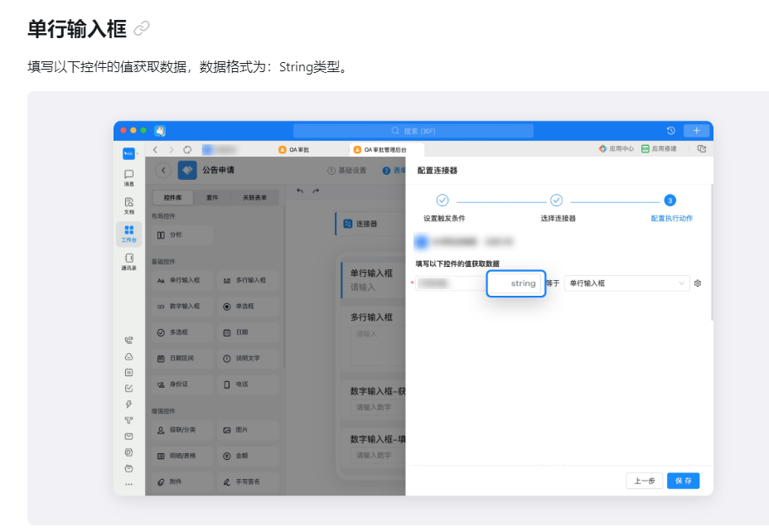
Task: Select the 多选框 widget in control library
Action: point(182,332)
